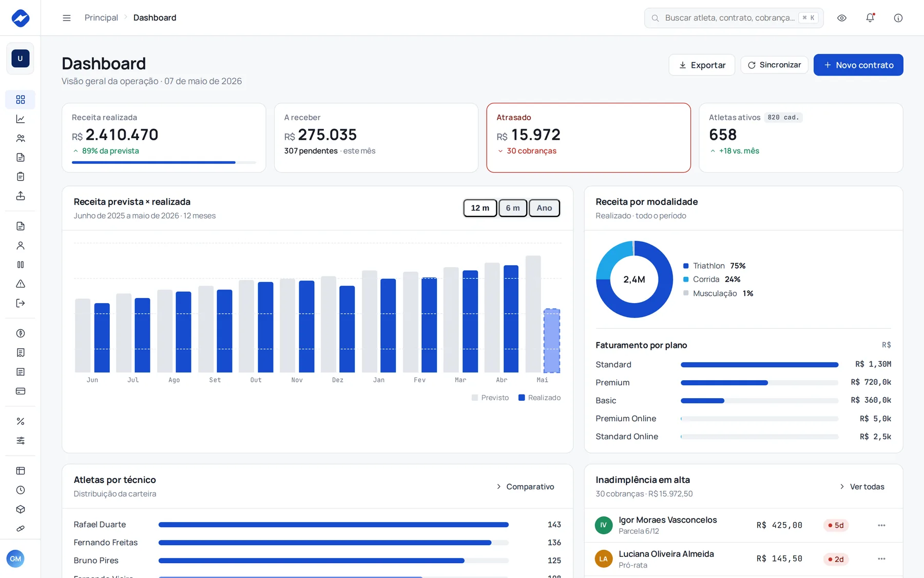Screen dimensions: 924x578
Task: Open the two-people athletes sidebar icon
Action: tap(21, 138)
